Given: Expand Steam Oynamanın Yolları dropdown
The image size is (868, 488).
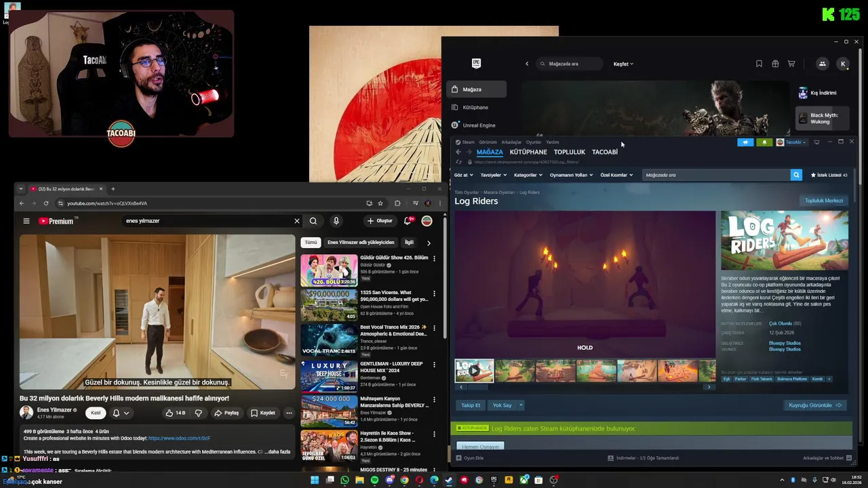Looking at the screenshot, I should click(x=571, y=175).
